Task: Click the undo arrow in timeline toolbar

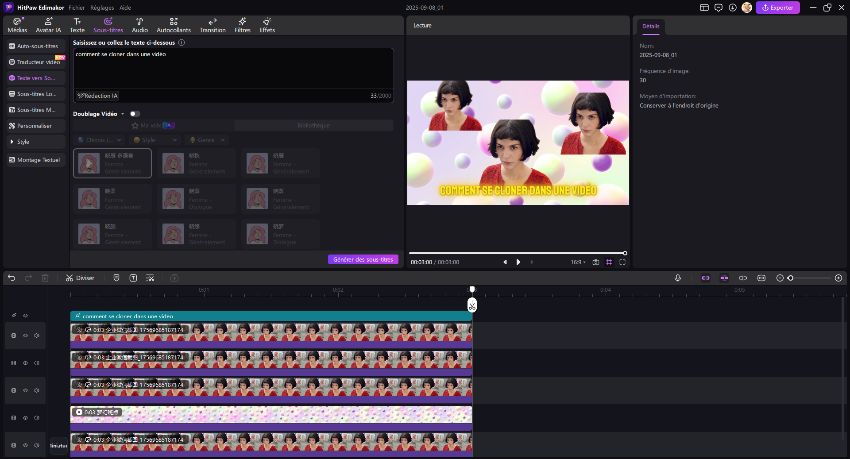Action: (11, 277)
